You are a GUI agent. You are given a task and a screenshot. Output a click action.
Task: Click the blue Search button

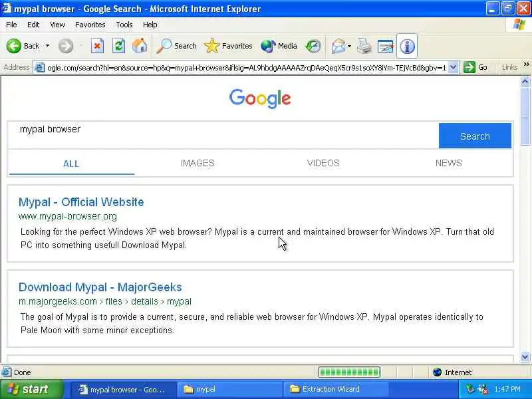[x=475, y=136]
